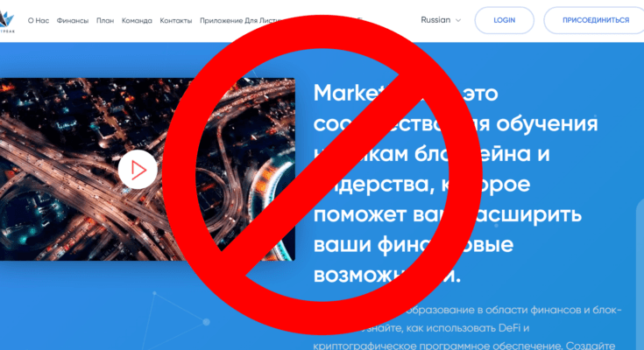Image resolution: width=644 pixels, height=350 pixels.
Task: Open the 'Контакты' page
Action: [x=176, y=20]
